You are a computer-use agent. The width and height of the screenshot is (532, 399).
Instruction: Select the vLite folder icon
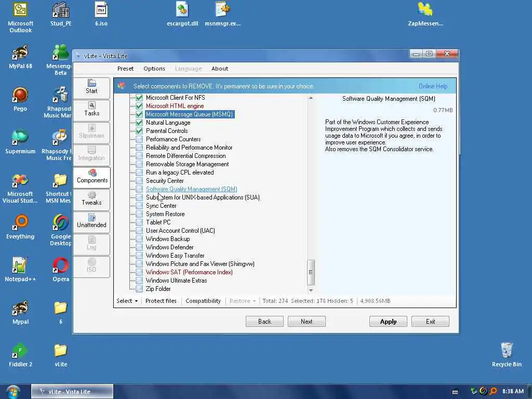[x=61, y=355]
